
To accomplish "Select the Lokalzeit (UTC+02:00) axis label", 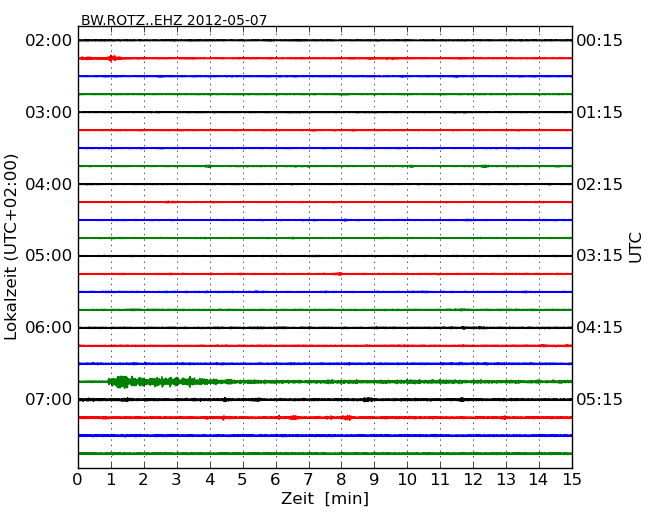I will point(11,248).
